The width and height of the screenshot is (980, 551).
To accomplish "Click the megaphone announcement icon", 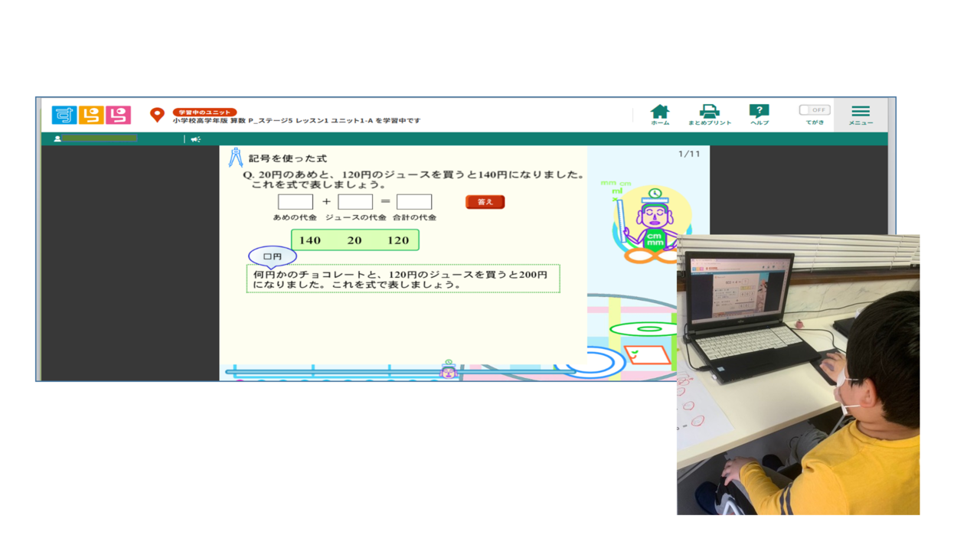I will (x=196, y=139).
